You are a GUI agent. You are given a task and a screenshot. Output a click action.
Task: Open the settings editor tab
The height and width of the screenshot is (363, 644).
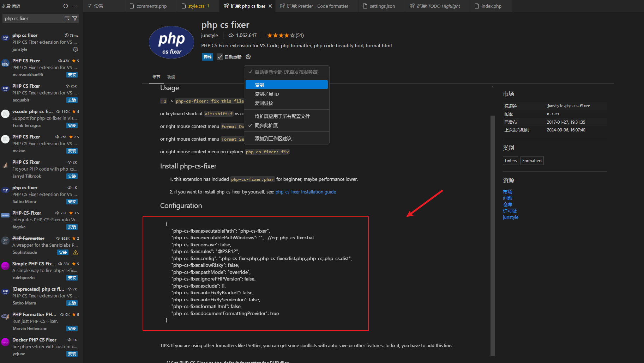click(x=104, y=6)
